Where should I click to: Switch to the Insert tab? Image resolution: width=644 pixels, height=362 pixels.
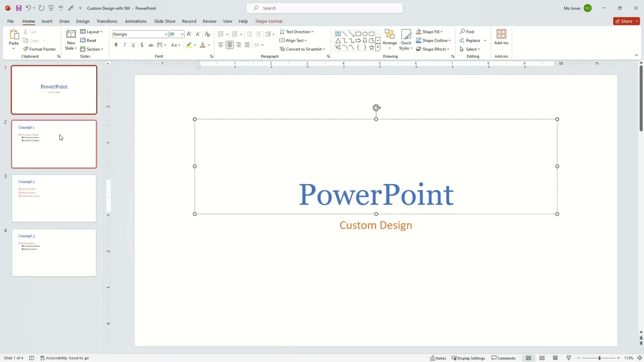click(x=47, y=21)
